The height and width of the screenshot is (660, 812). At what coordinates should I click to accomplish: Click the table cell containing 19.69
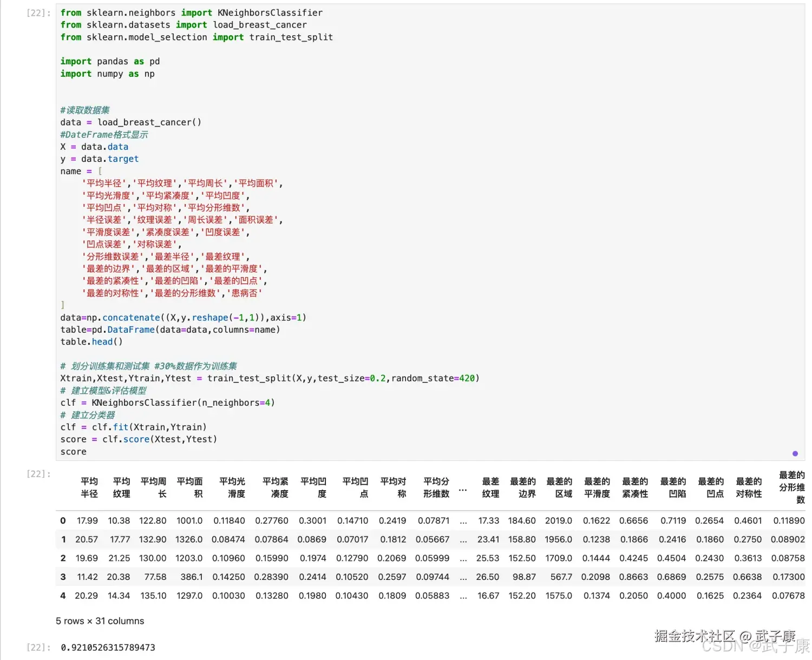(x=87, y=558)
